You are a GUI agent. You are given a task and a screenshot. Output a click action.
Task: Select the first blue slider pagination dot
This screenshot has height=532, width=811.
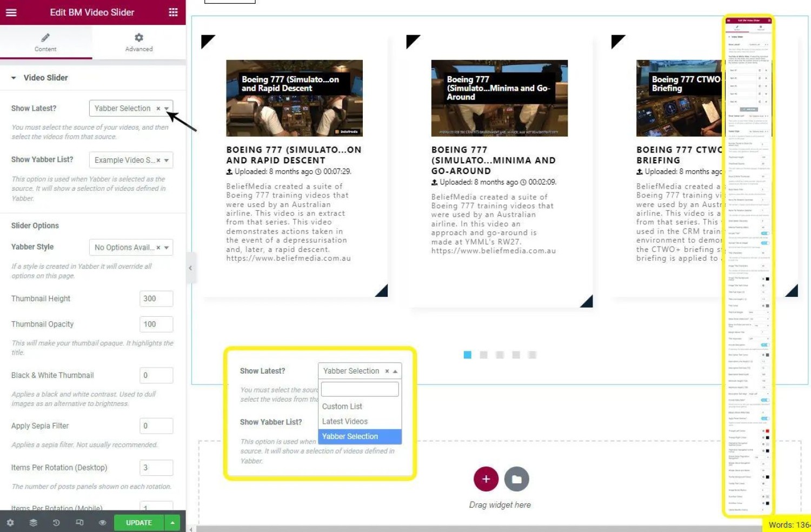point(468,355)
